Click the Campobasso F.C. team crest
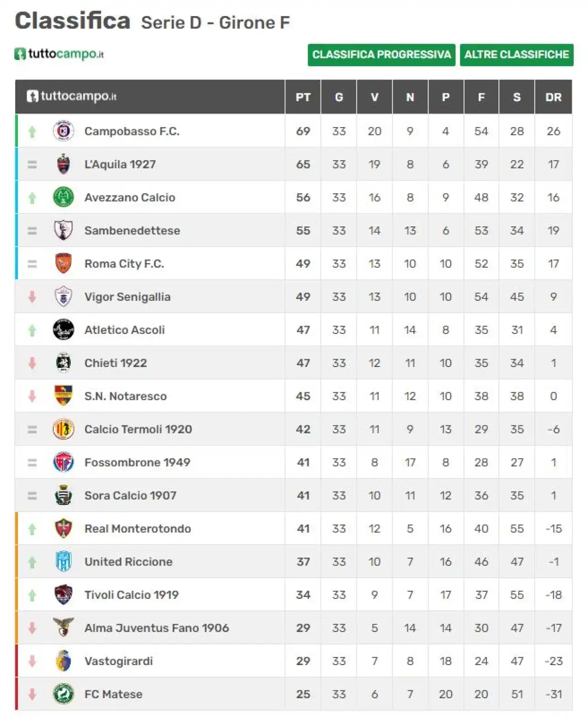 pyautogui.click(x=63, y=131)
